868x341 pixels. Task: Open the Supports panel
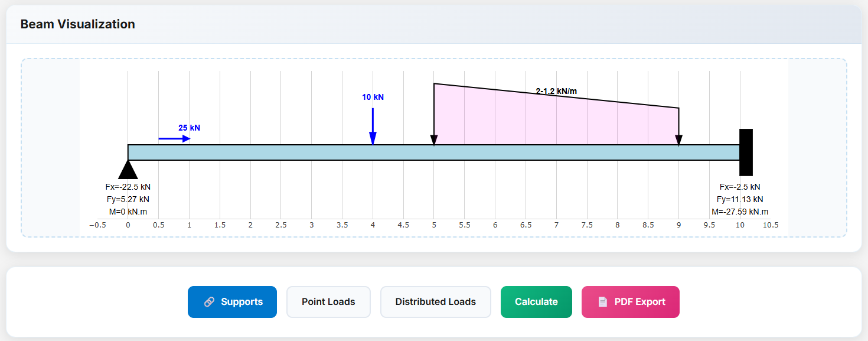pyautogui.click(x=232, y=302)
